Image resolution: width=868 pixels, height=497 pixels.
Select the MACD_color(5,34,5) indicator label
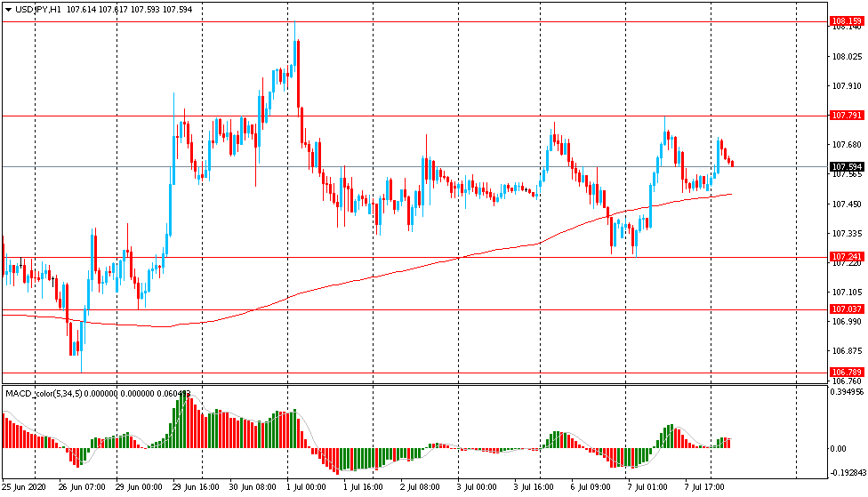(x=44, y=394)
